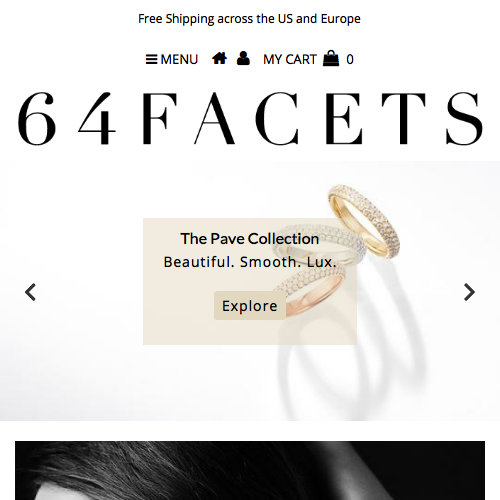Open the MY CART link

290,60
